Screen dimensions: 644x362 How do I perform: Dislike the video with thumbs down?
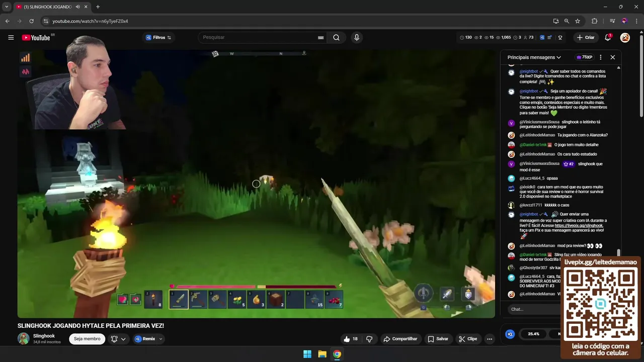tap(369, 339)
